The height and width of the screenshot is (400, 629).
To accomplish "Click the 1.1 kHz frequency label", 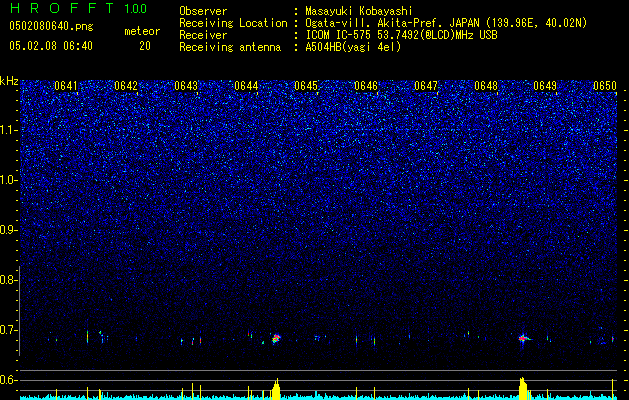I will 7,130.
